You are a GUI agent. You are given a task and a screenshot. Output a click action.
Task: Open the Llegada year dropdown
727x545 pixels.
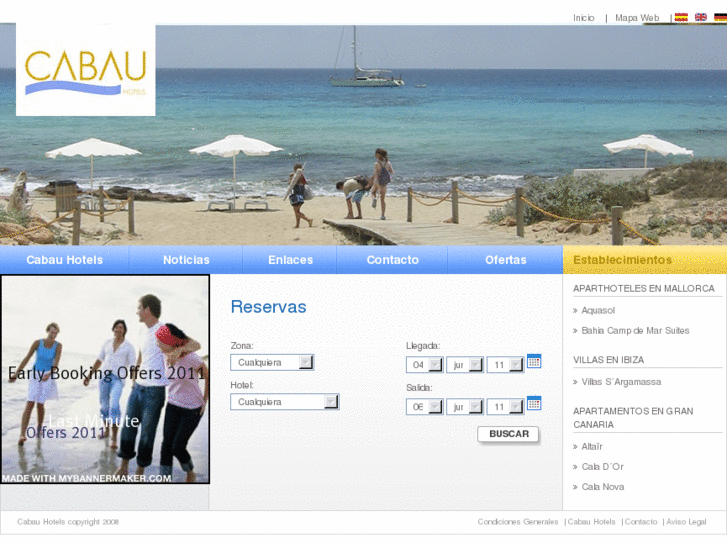click(505, 365)
